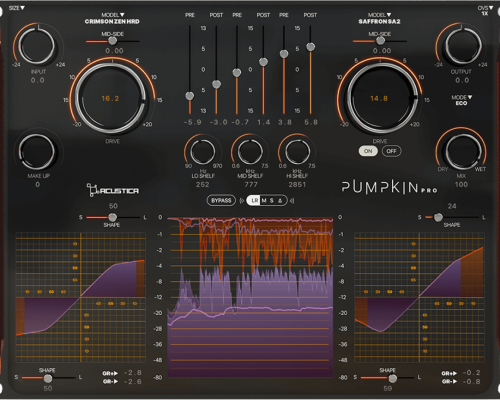
Task: Click the right mid-side value 0.00
Action: click(382, 51)
